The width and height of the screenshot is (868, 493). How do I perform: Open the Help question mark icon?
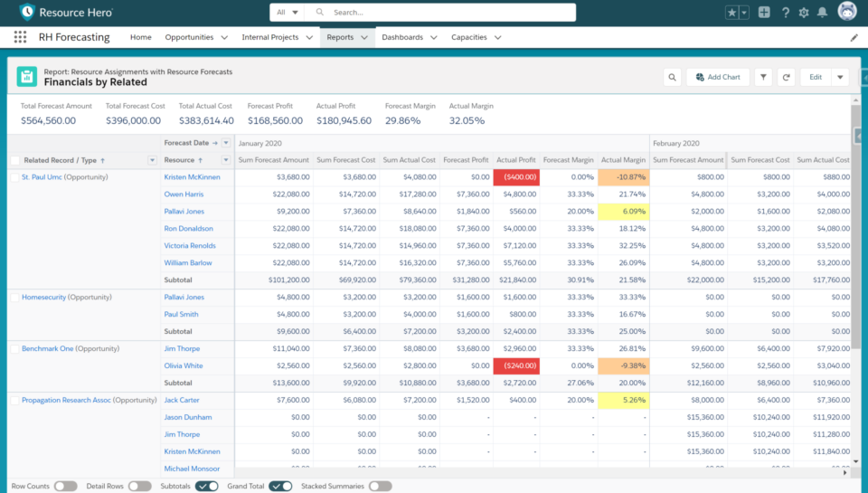785,12
